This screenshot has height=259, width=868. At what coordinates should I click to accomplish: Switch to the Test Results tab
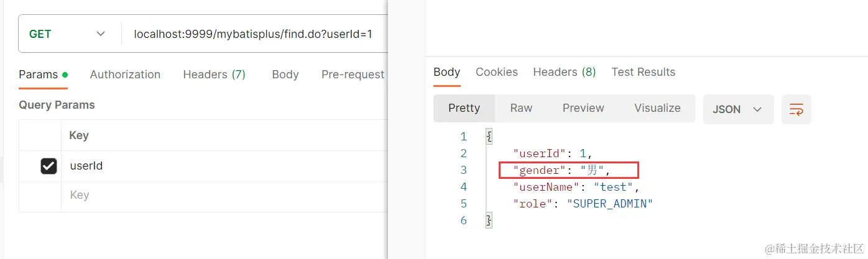pyautogui.click(x=643, y=72)
